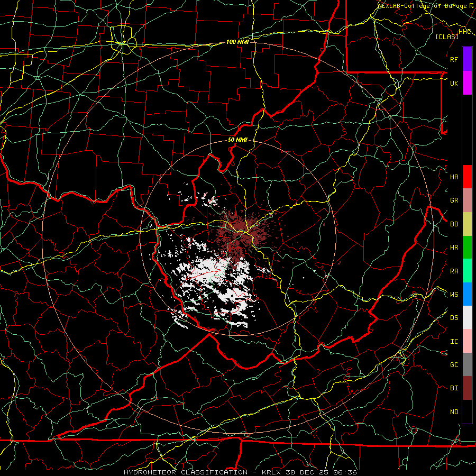Click the gray GC legend swatch
Screen dimensions: 476x476
467,364
